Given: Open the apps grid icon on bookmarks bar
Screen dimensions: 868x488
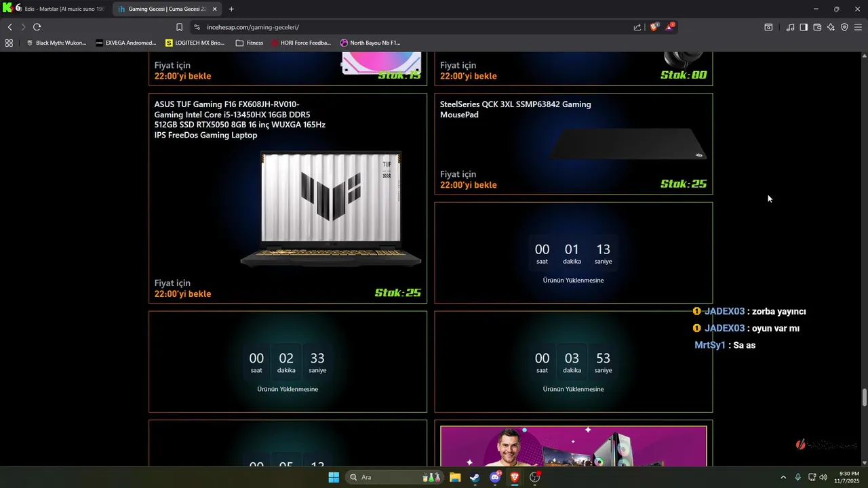Looking at the screenshot, I should click(9, 43).
